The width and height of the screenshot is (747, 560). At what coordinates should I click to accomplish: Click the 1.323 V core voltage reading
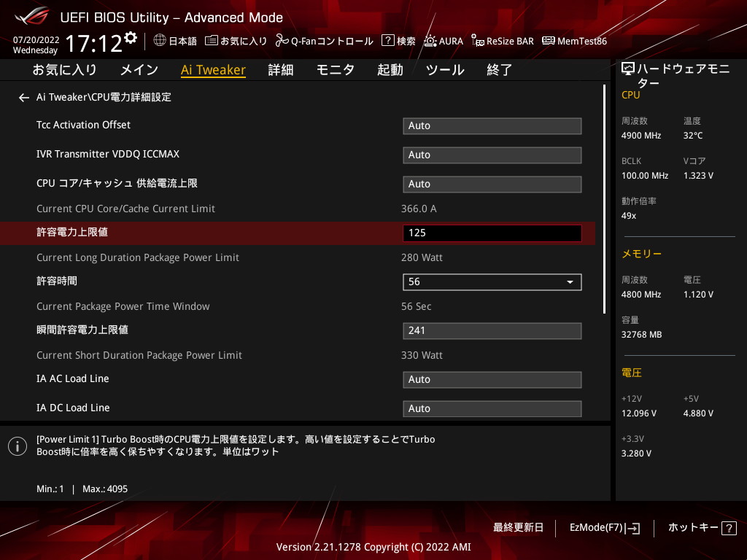pos(698,176)
